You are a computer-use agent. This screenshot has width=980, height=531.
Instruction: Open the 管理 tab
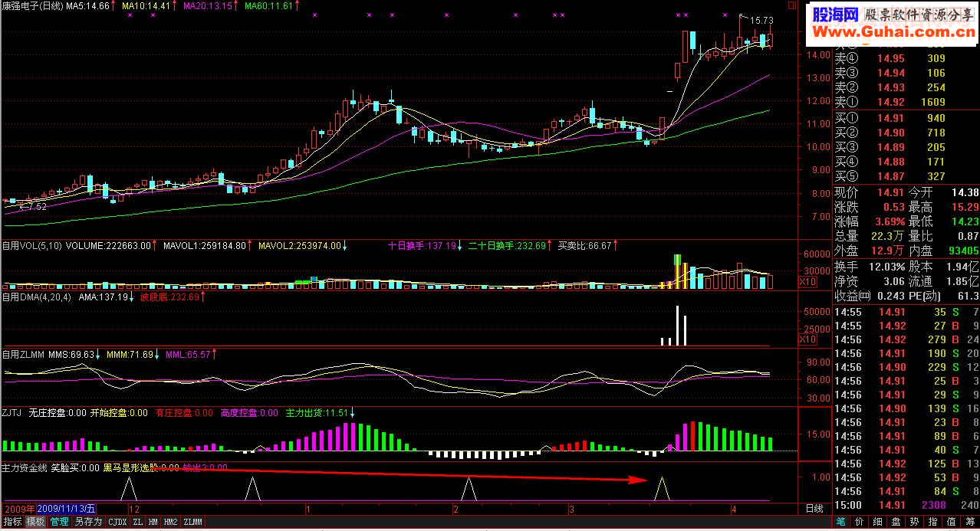tap(59, 522)
